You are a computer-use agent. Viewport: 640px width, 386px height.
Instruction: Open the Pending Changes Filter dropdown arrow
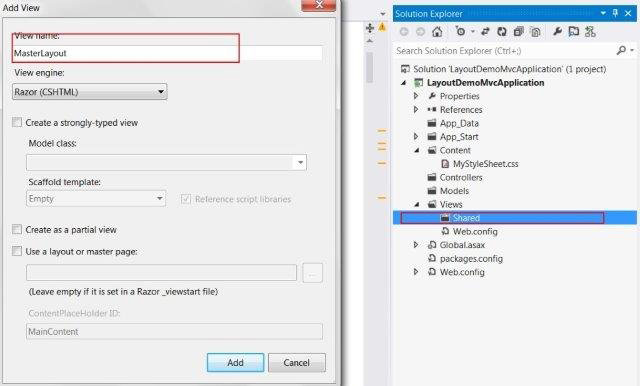pos(473,31)
